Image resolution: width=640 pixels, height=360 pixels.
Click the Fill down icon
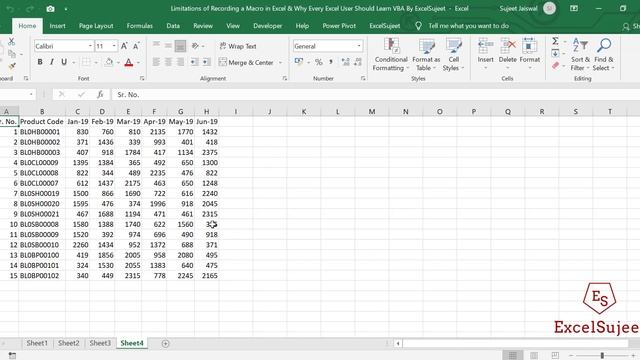tap(555, 53)
